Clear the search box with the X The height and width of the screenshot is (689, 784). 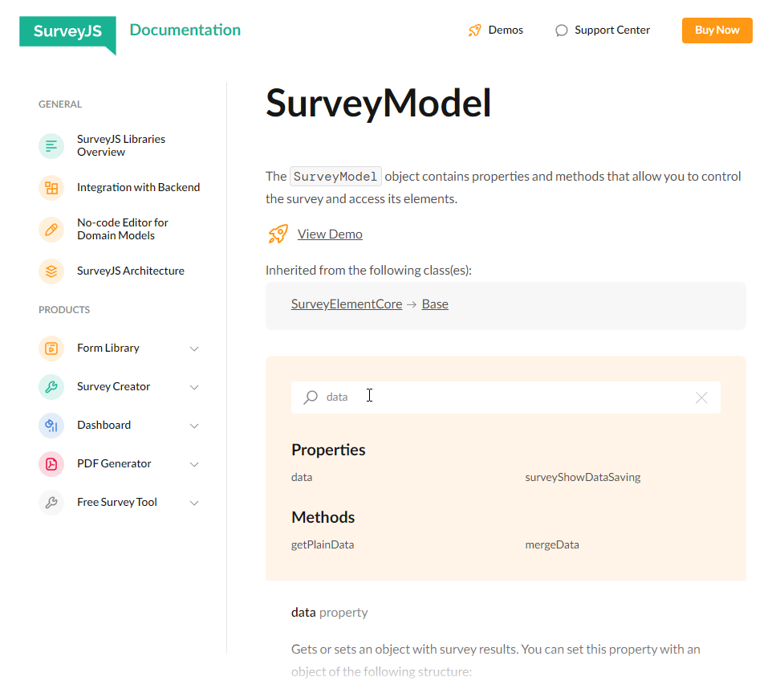(x=701, y=397)
